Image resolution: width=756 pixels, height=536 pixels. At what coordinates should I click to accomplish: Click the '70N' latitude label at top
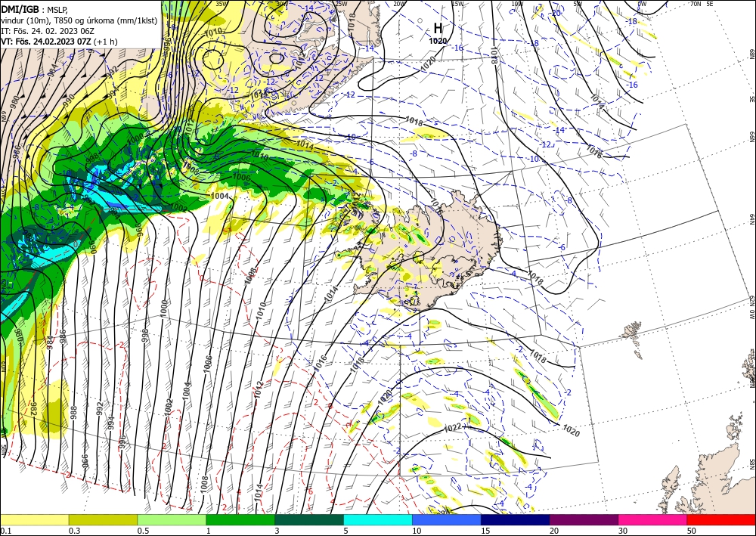point(696,4)
